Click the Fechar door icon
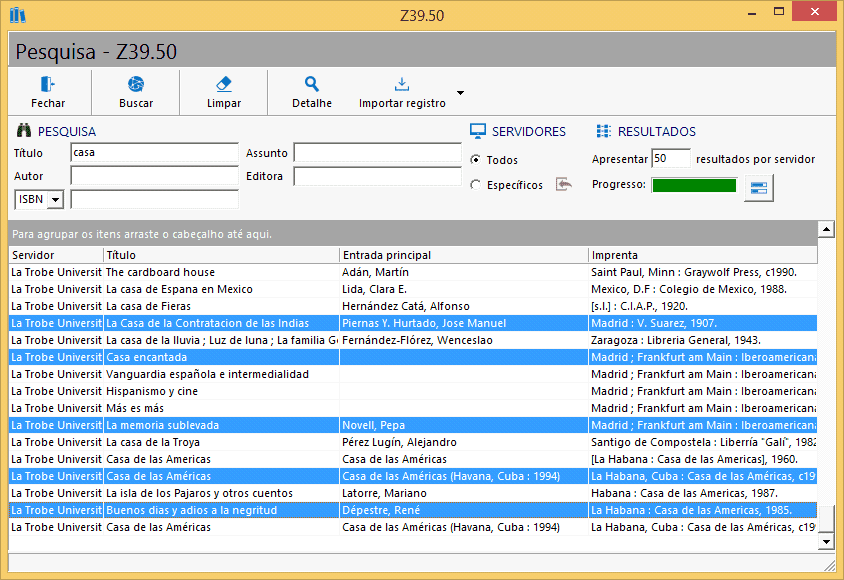The image size is (844, 580). [47, 84]
